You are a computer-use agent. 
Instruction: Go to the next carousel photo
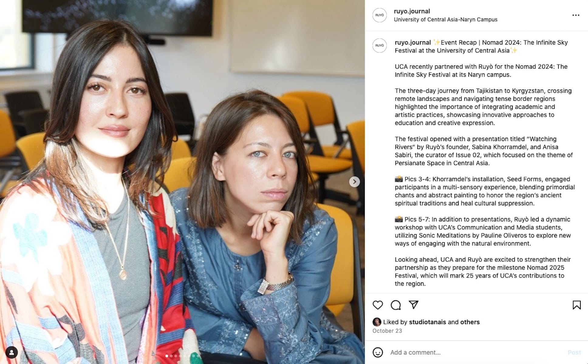pos(354,182)
